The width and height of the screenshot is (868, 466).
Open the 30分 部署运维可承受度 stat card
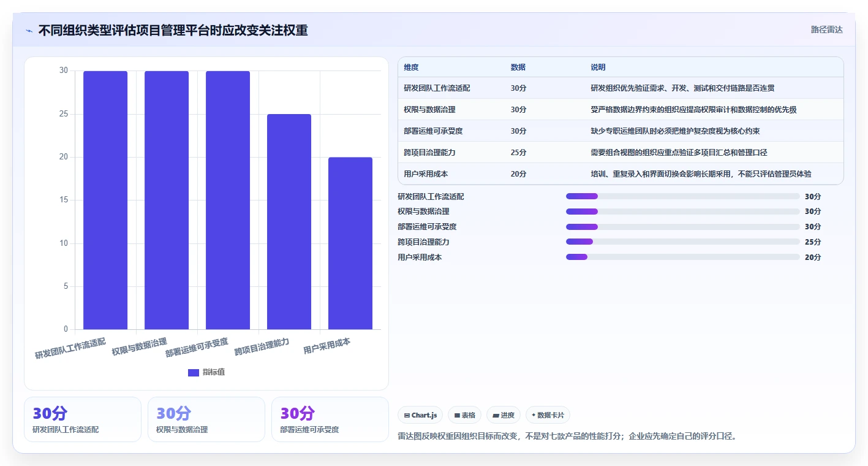(x=330, y=419)
